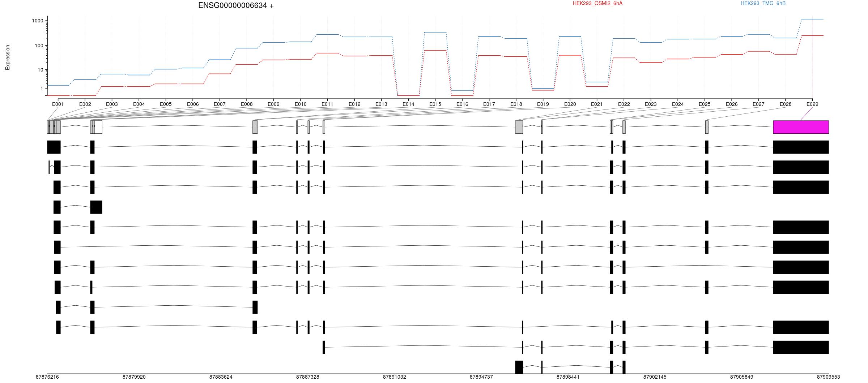Click exon label E008
Viewport: 868px width, 383px height.
247,104
